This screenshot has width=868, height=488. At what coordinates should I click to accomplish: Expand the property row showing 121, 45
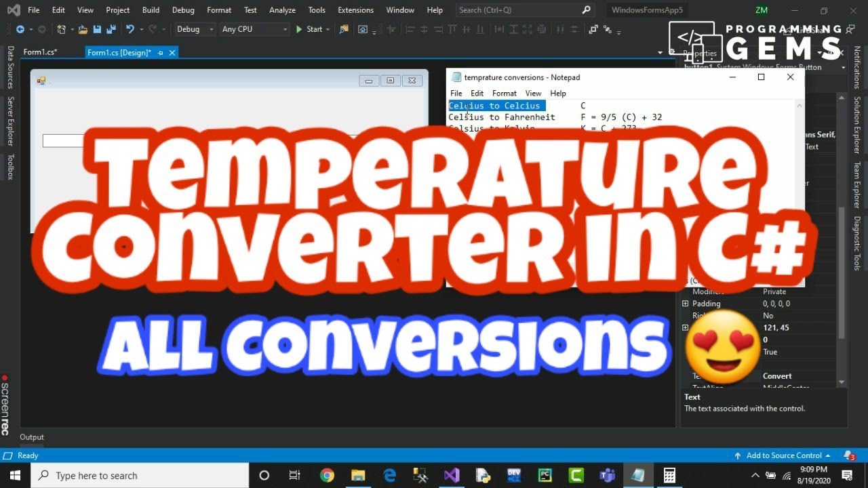coord(685,328)
